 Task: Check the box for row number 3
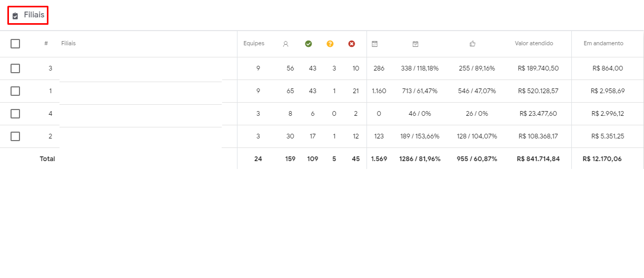point(15,68)
